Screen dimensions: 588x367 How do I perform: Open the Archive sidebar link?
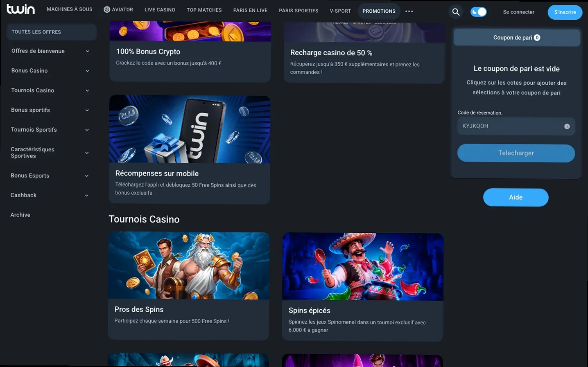pos(20,215)
